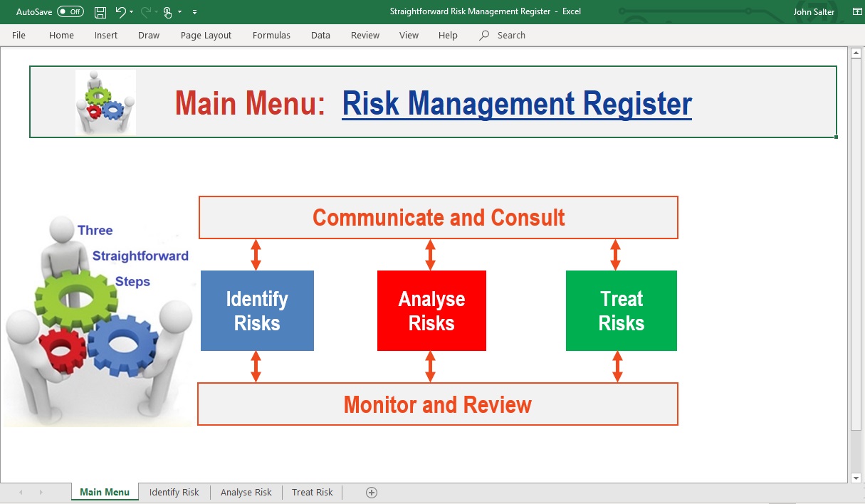Click the previous sheet navigation arrow
This screenshot has width=865, height=504.
21,492
